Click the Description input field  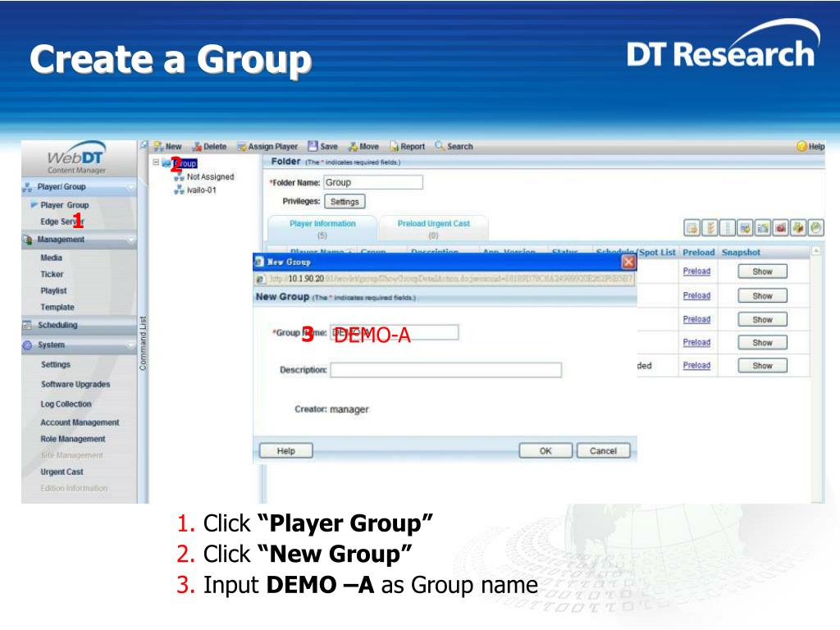445,370
